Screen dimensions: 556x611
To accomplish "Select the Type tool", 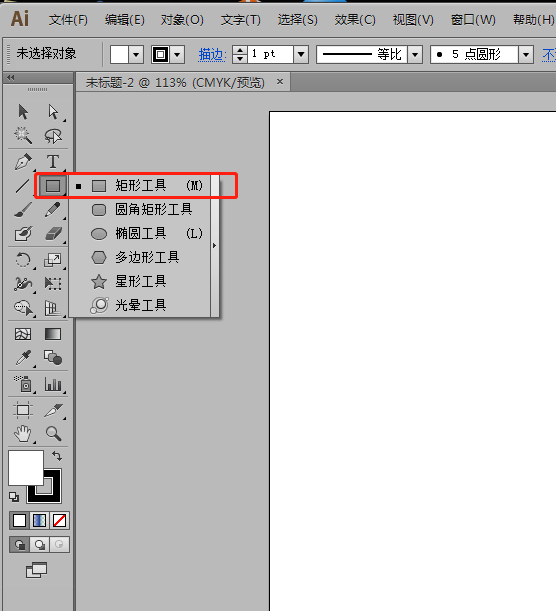I will tap(53, 161).
